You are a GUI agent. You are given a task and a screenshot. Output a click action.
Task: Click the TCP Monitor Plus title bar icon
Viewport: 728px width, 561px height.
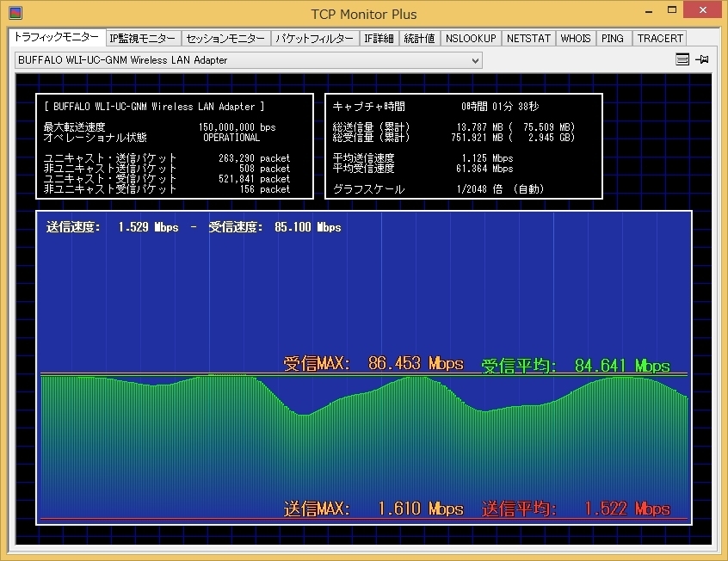click(x=15, y=14)
